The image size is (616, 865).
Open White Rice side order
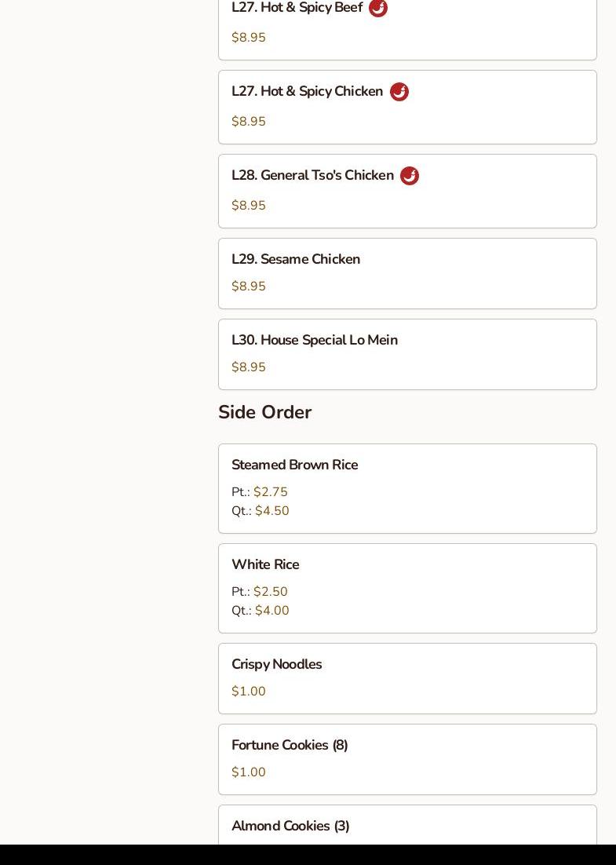265,565
